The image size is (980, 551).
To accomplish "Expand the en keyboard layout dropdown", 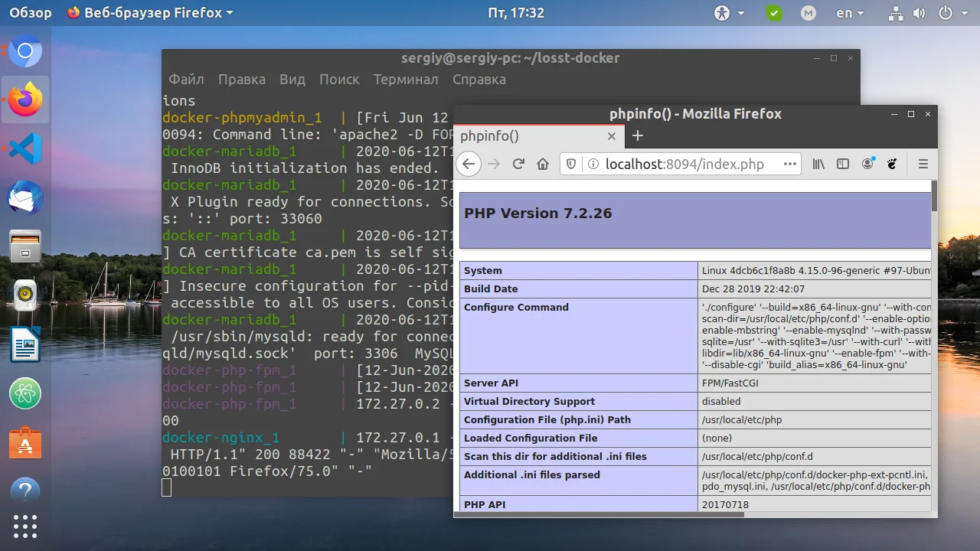I will (x=850, y=13).
